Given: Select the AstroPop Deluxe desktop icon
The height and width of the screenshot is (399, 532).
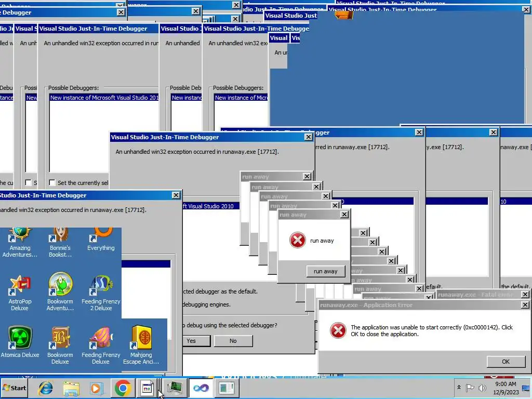Looking at the screenshot, I should pyautogui.click(x=20, y=293).
